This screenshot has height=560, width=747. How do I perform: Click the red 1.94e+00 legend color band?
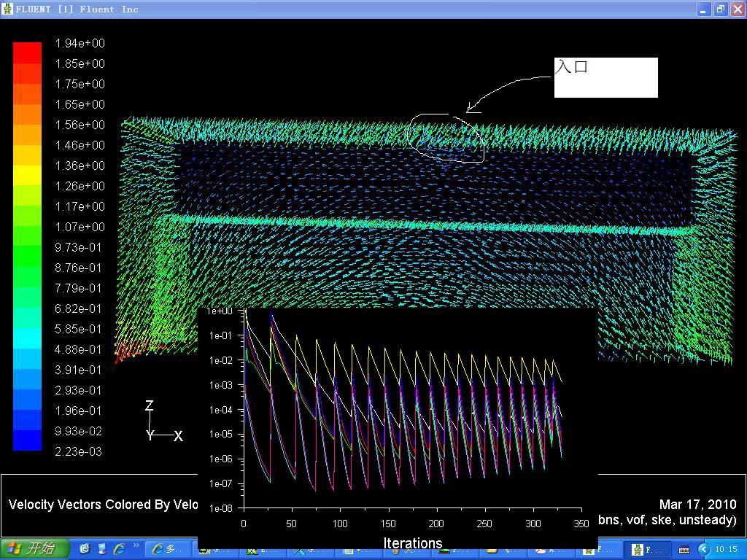coord(27,52)
